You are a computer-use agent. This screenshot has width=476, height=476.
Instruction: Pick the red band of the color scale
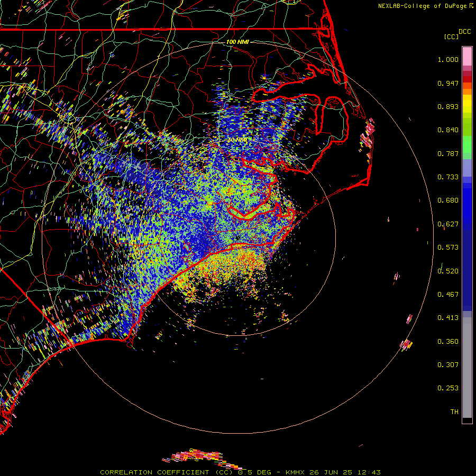pos(467,79)
